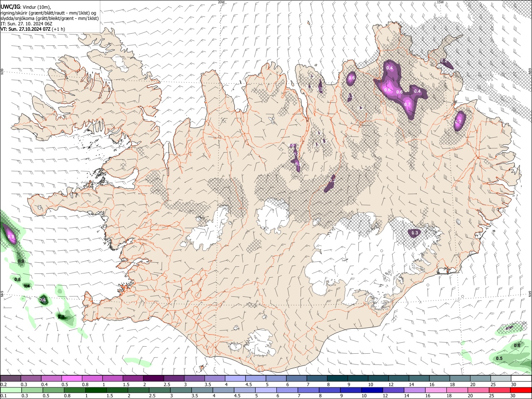Select the dark teal 8–9 swatch in upper scale

(x=337, y=378)
